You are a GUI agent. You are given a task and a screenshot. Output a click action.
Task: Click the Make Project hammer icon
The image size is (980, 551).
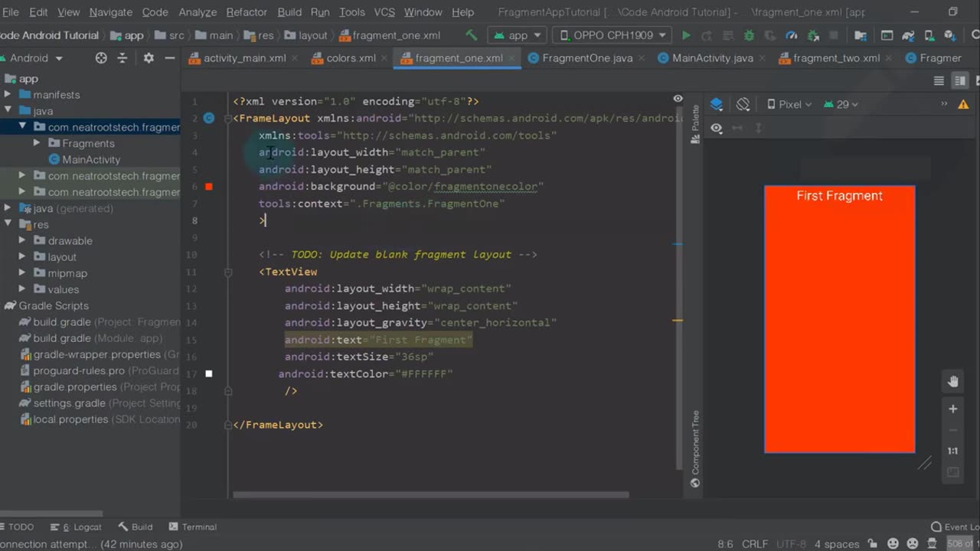(x=472, y=35)
